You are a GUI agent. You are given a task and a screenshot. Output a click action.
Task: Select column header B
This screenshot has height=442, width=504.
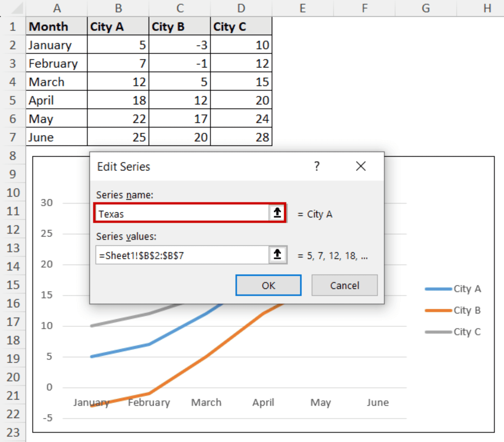(x=118, y=8)
